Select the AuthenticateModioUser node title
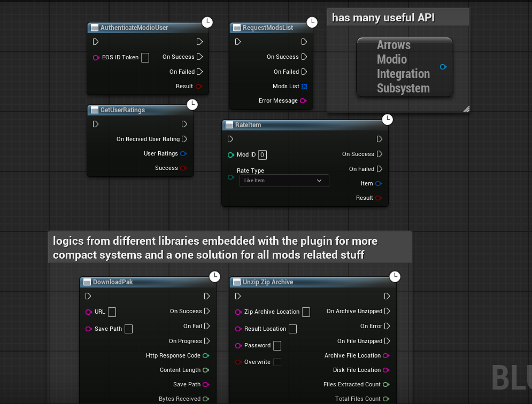 134,28
